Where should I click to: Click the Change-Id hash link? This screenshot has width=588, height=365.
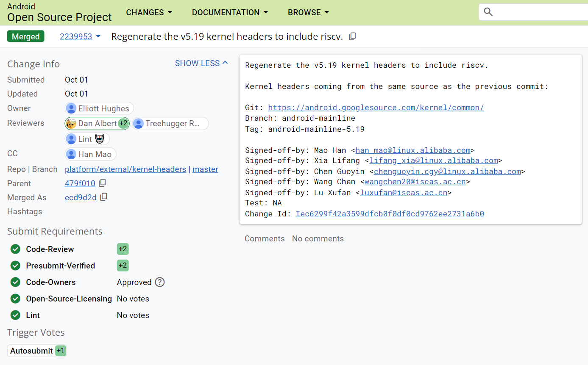(x=390, y=214)
